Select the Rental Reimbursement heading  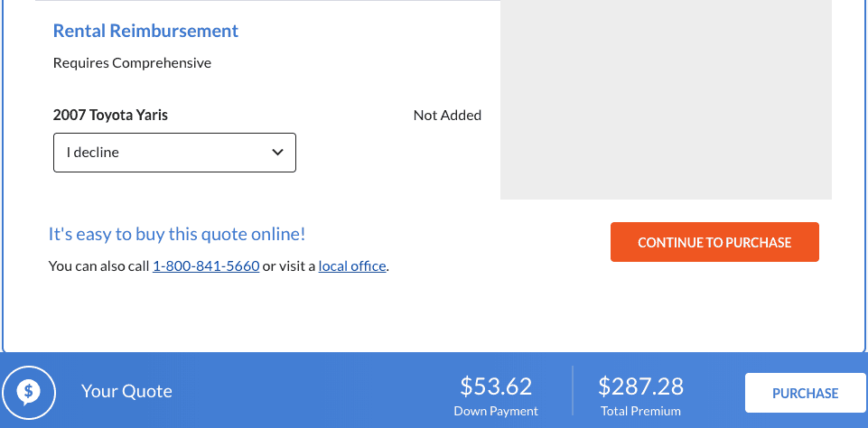point(145,31)
